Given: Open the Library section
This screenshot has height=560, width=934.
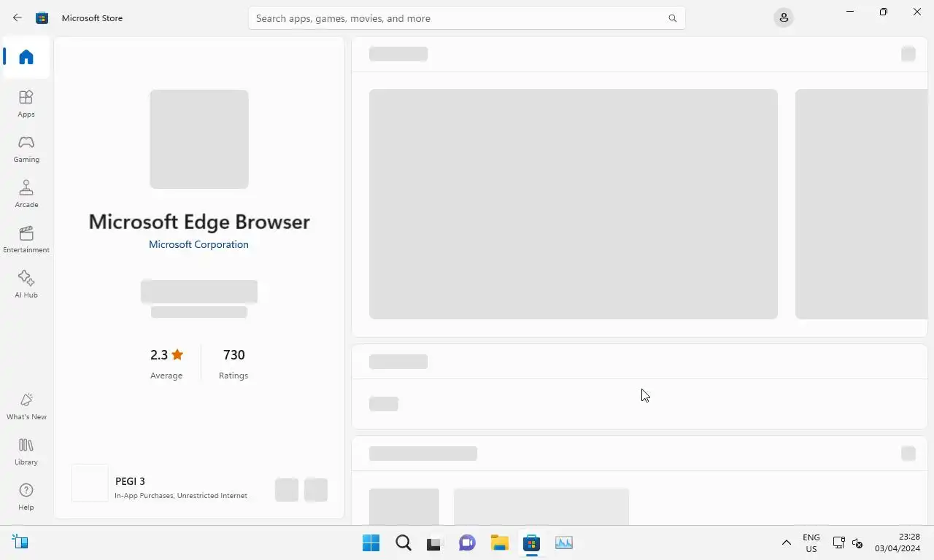Looking at the screenshot, I should pos(26,451).
